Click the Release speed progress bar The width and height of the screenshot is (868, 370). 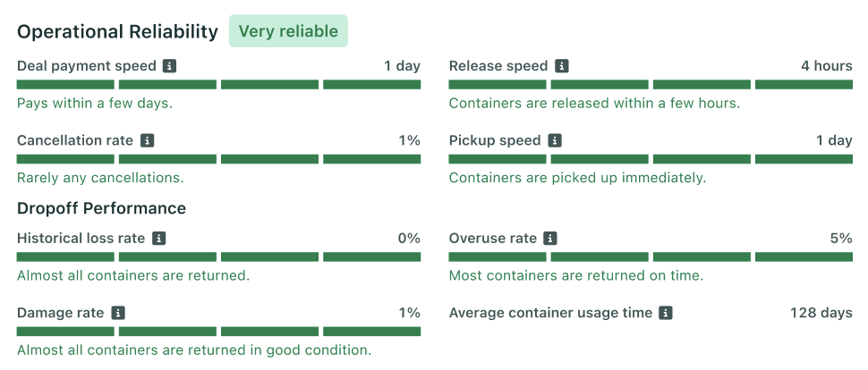pos(651,85)
